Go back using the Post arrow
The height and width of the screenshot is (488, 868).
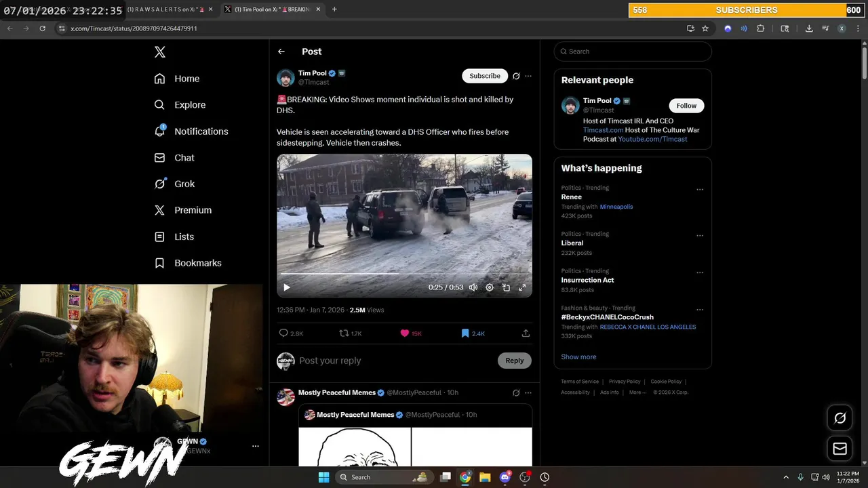281,52
